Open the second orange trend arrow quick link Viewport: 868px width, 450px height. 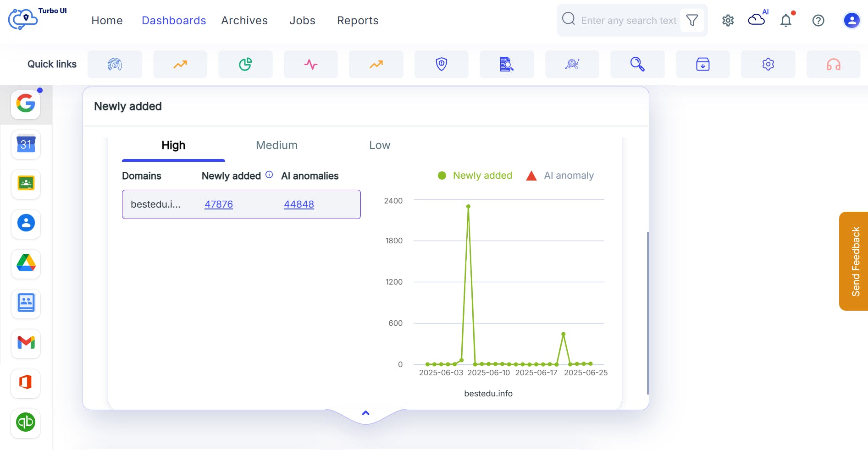point(376,64)
